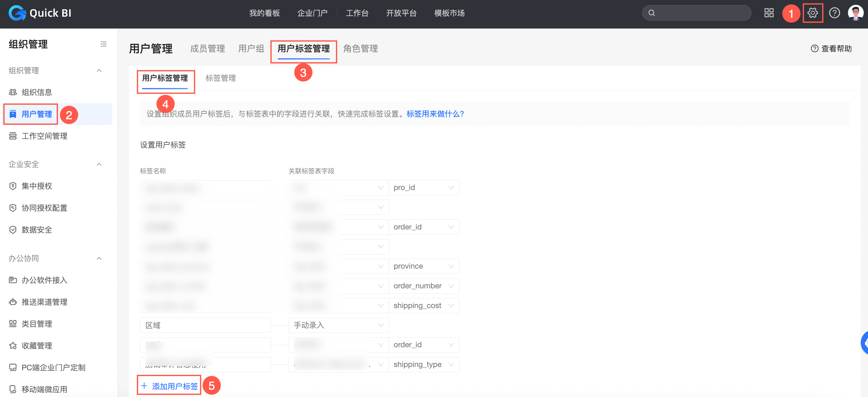Image resolution: width=868 pixels, height=397 pixels.
Task: Collapse sidebar using menu fold icon
Action: tap(103, 44)
